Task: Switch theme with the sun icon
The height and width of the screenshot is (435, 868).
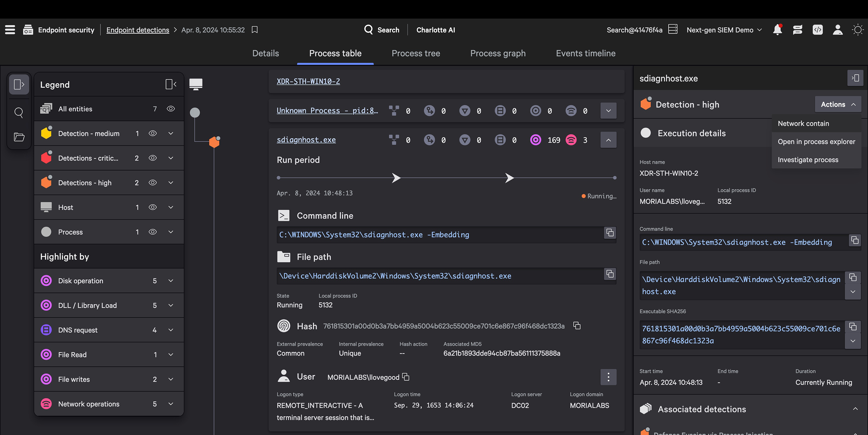Action: point(858,30)
